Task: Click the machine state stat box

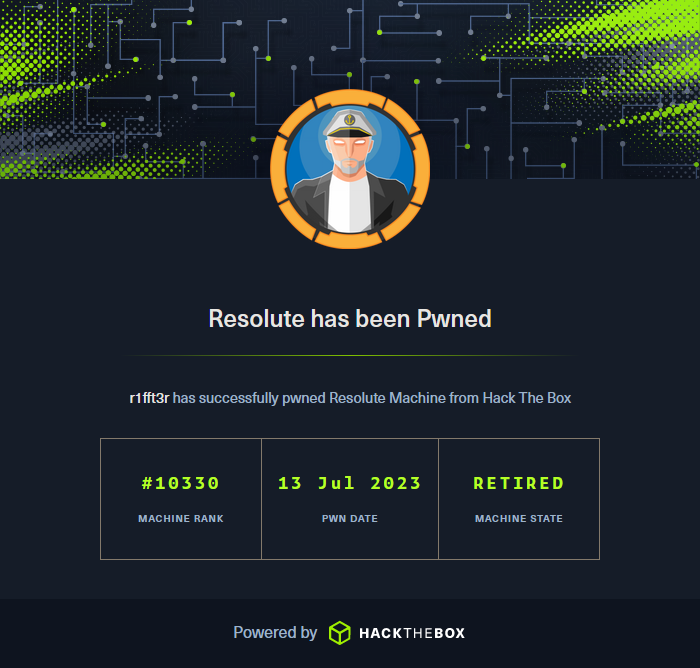Action: [519, 499]
